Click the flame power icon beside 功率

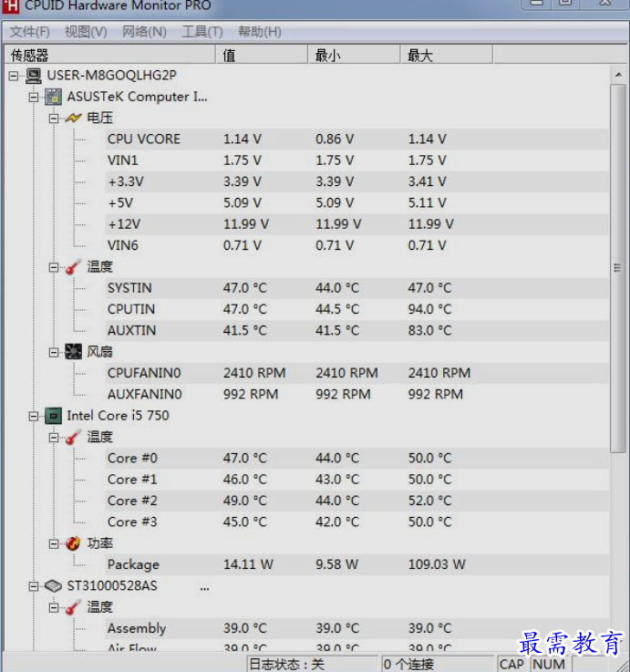(x=73, y=543)
